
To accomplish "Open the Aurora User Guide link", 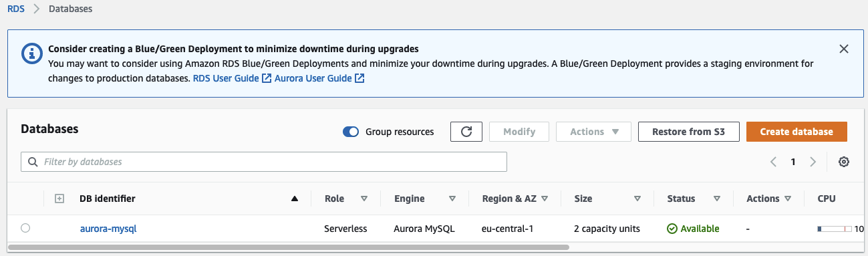I will [x=319, y=78].
